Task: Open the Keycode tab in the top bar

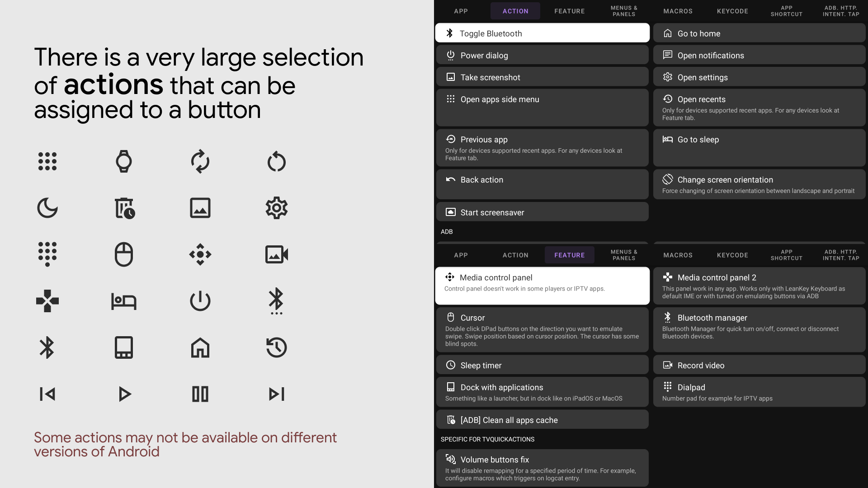Action: tap(732, 11)
